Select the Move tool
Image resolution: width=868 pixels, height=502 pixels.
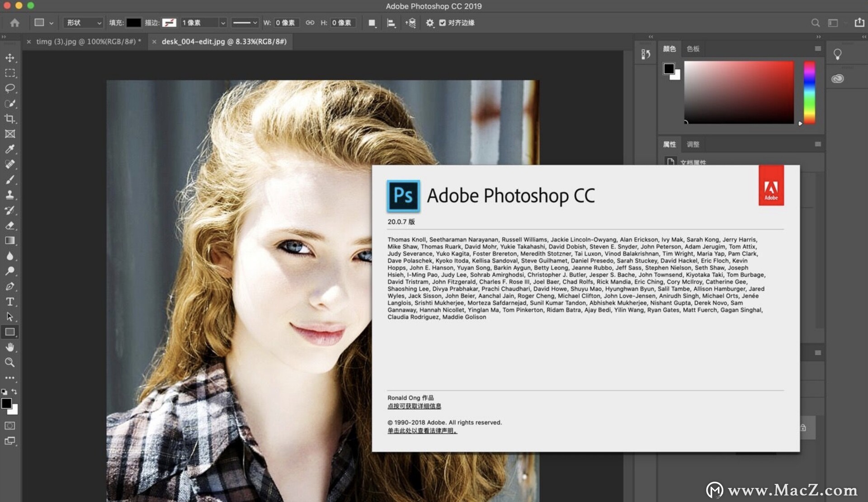pyautogui.click(x=10, y=57)
